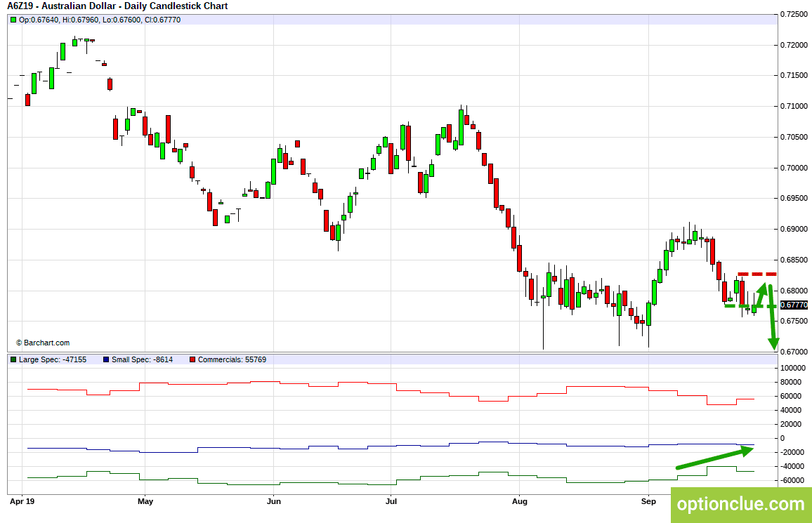Screen dimensions: 812x523
Task: Click the optionclue.com watermark link
Action: (x=741, y=504)
